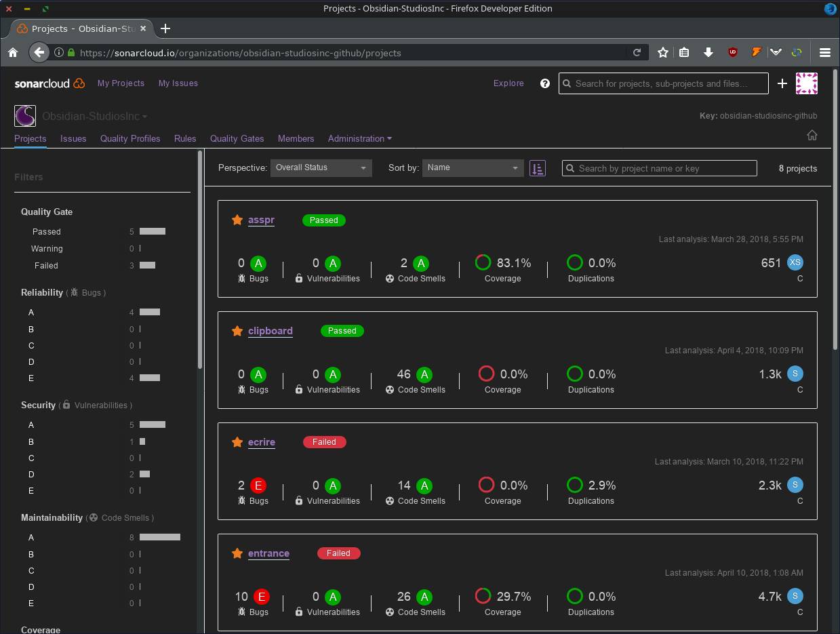Filter Reliability by rating E
Image resolution: width=840 pixels, height=634 pixels.
(x=102, y=378)
